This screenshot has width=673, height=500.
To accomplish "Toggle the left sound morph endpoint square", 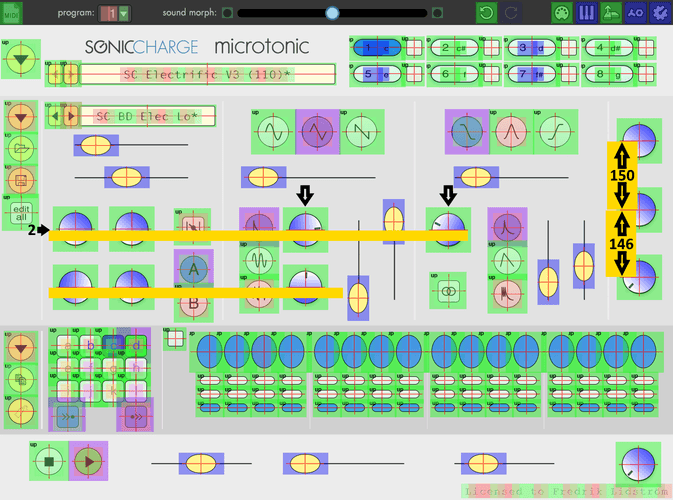I will tap(227, 13).
